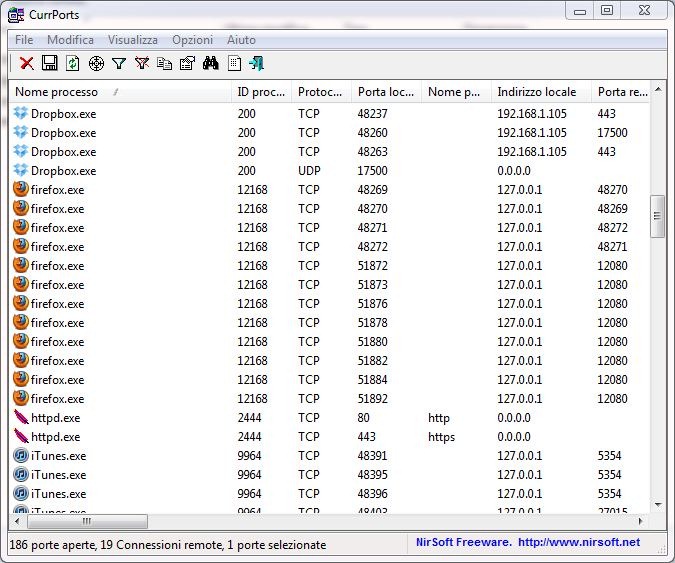Select firefox.exe row with local port 48270
The height and width of the screenshot is (563, 675).
tap(329, 208)
